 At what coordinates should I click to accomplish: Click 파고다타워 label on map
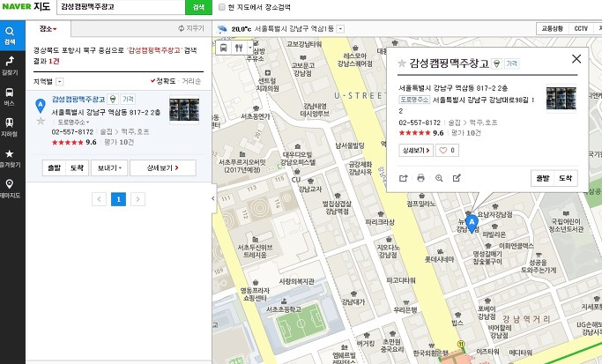[401, 280]
